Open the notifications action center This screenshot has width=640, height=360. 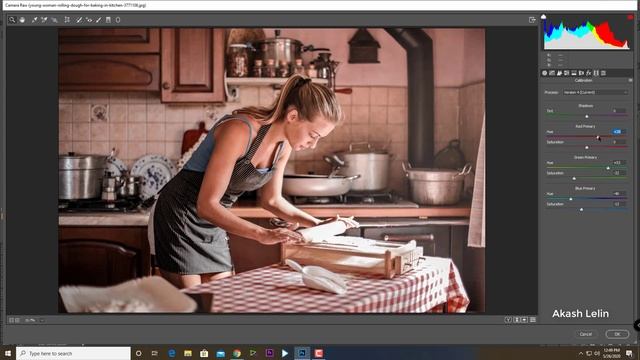click(629, 353)
